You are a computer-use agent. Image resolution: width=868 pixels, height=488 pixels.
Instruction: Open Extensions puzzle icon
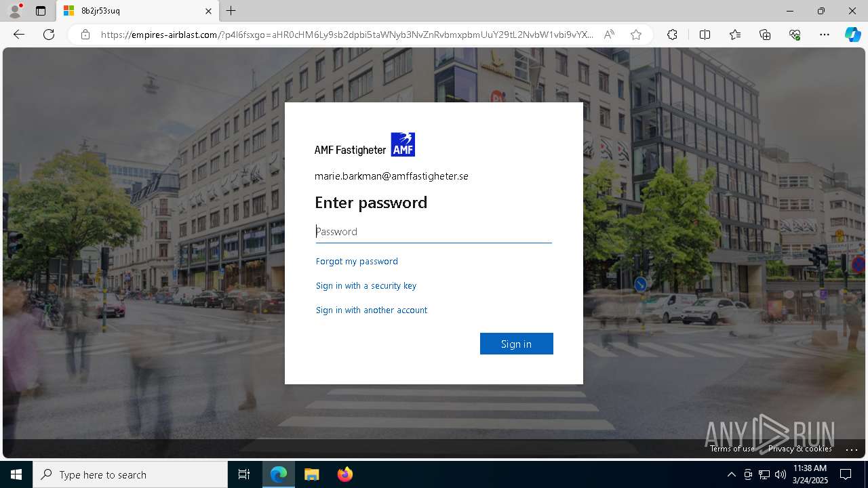(672, 35)
